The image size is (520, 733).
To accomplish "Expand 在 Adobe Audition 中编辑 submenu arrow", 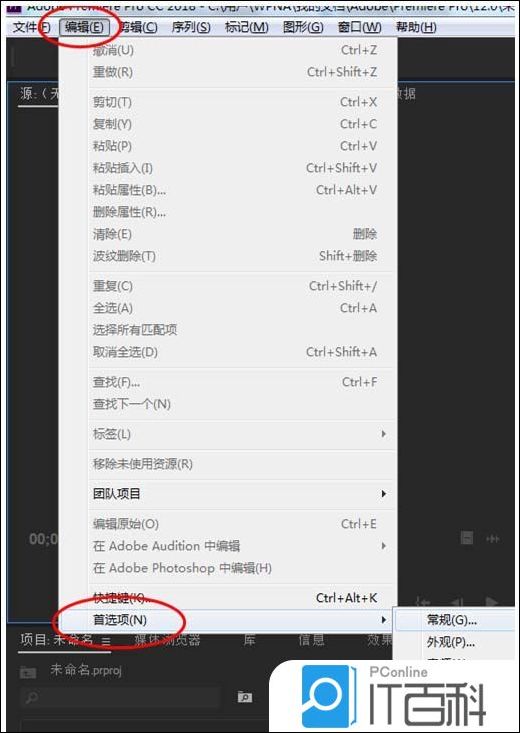I will coord(383,546).
